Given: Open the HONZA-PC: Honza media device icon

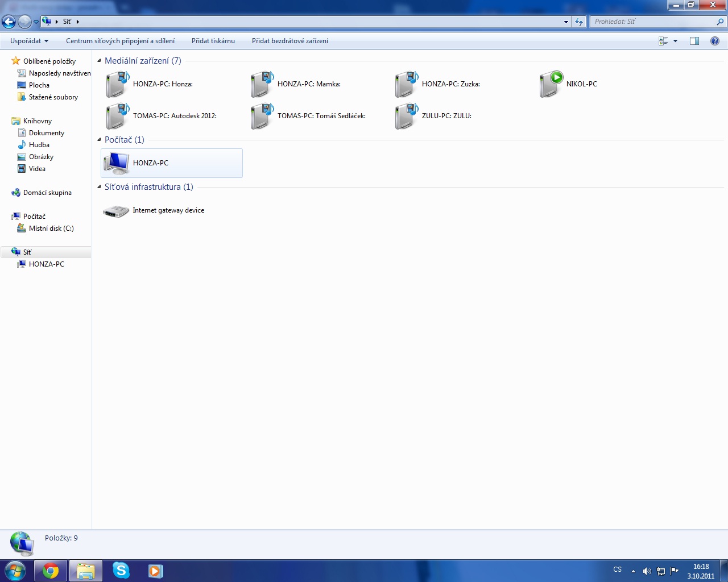Looking at the screenshot, I should [118, 84].
